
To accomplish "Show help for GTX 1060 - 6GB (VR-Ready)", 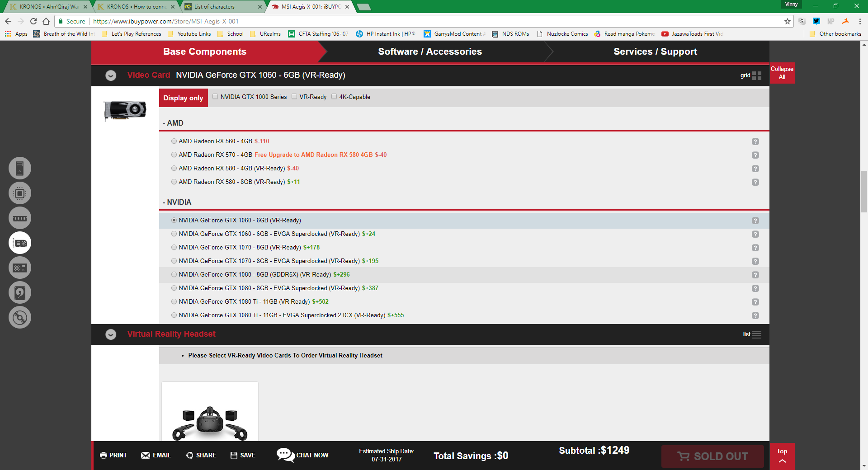I will [755, 221].
